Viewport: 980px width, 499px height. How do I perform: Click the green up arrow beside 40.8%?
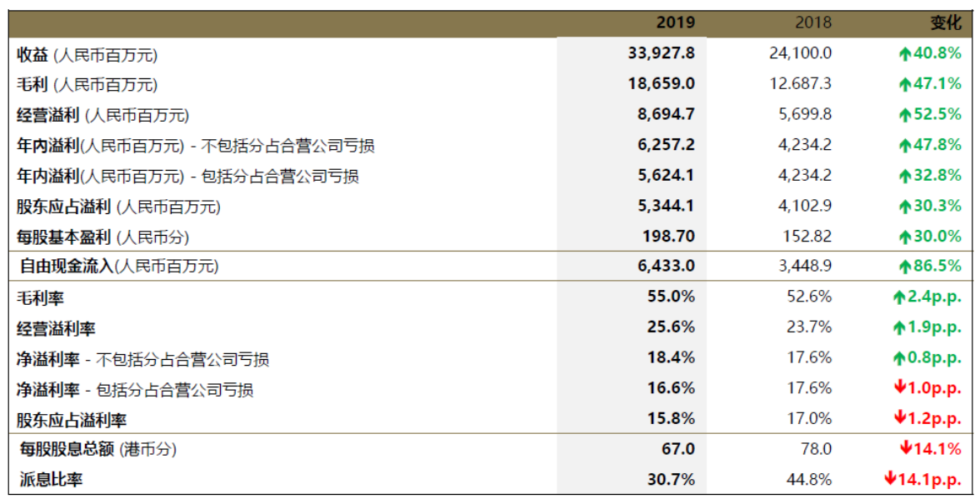coord(905,54)
